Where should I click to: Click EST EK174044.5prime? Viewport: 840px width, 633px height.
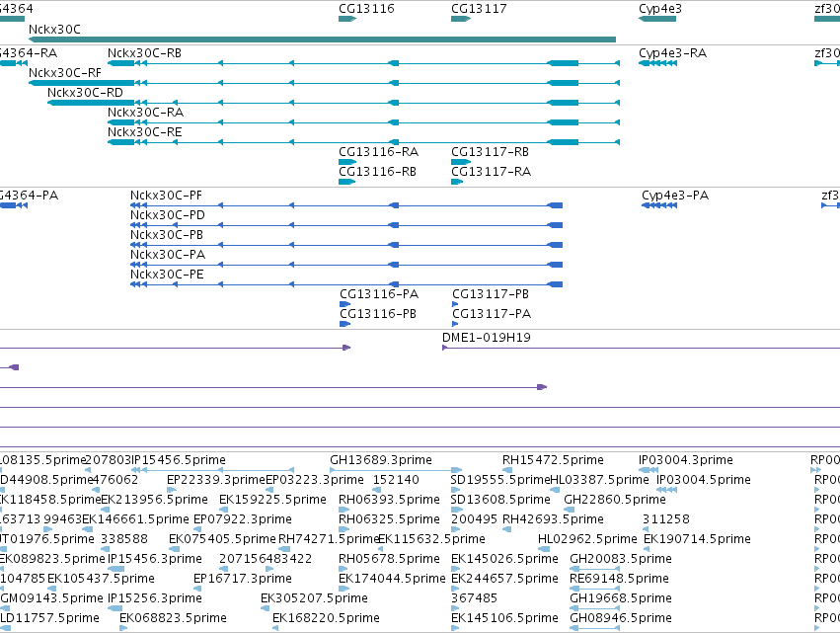(392, 580)
